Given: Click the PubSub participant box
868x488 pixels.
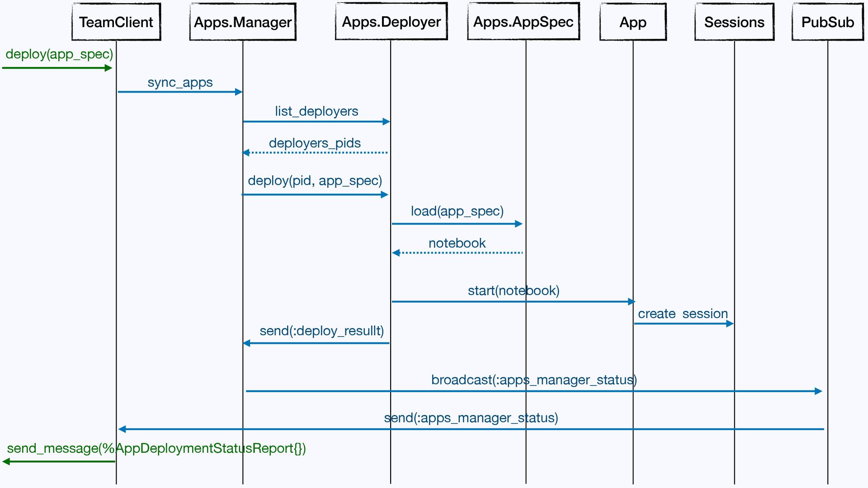Looking at the screenshot, I should pyautogui.click(x=827, y=22).
